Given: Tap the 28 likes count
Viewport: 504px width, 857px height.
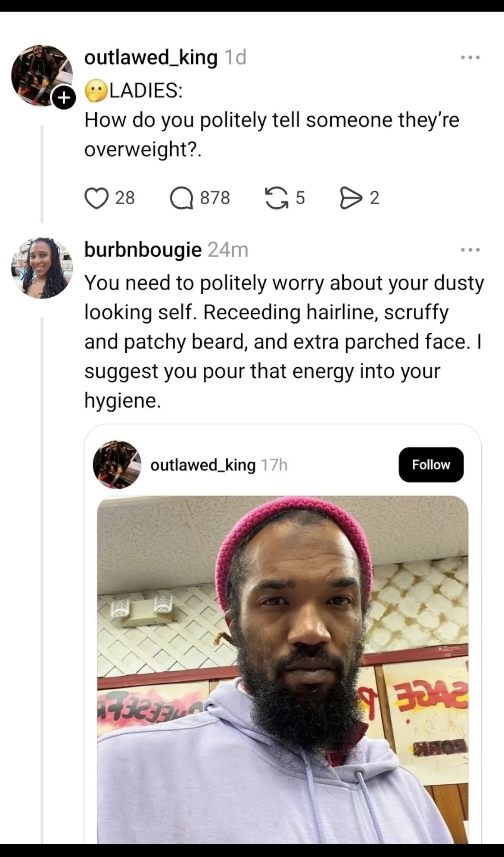Looking at the screenshot, I should [125, 198].
